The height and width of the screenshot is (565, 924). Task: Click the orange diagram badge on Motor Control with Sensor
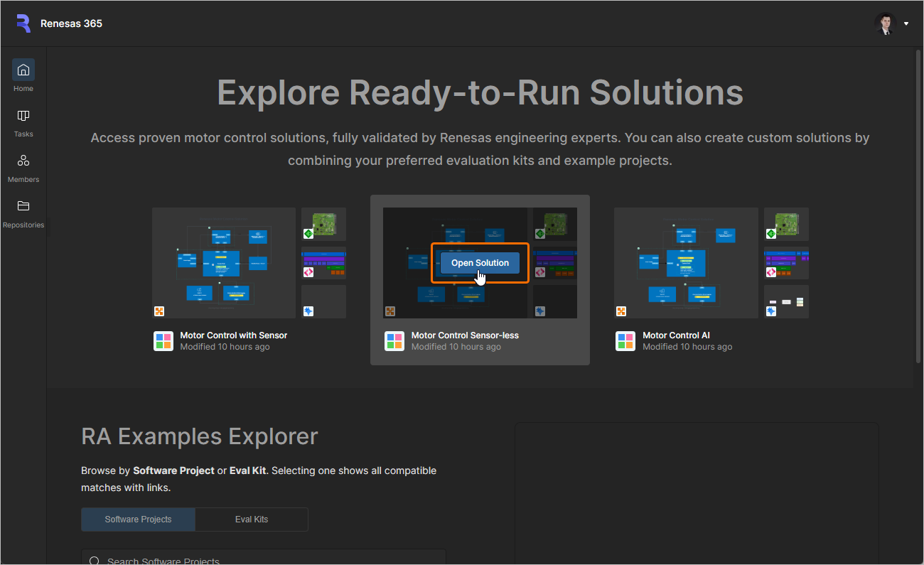[x=159, y=311]
